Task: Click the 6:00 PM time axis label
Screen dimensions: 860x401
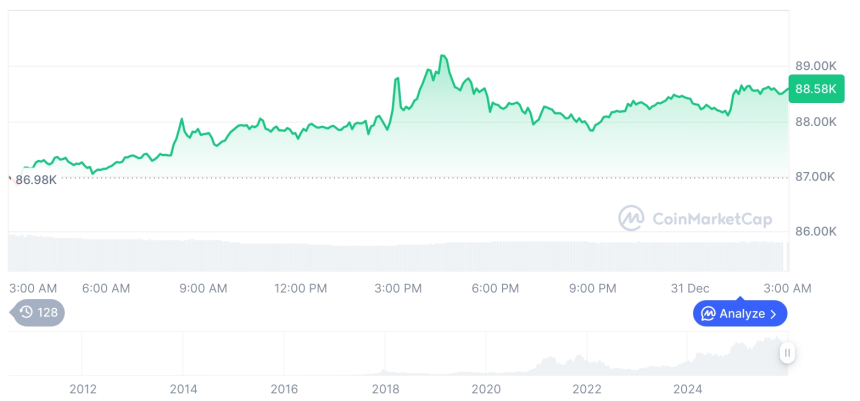Action: [495, 288]
